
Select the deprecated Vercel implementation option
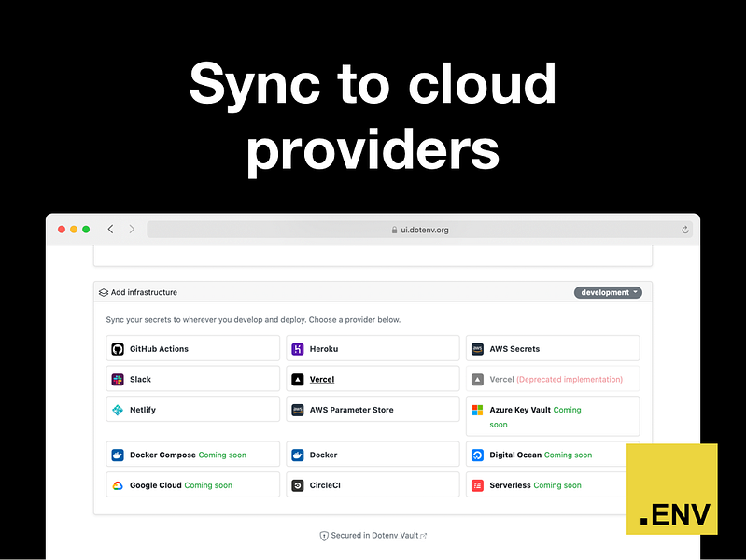click(x=553, y=379)
